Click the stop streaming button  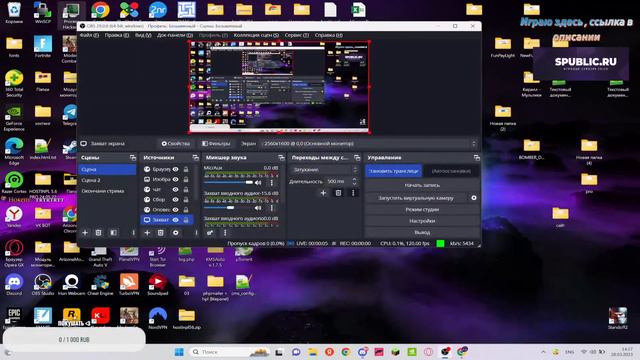[x=393, y=171]
